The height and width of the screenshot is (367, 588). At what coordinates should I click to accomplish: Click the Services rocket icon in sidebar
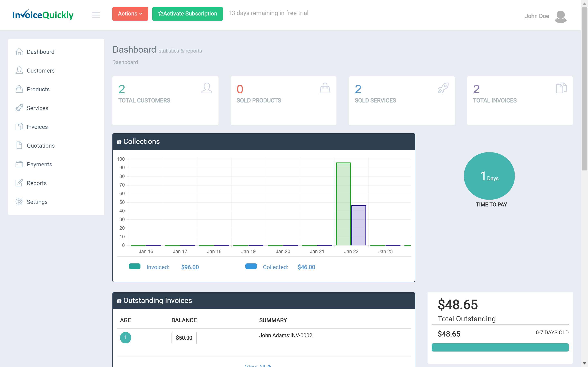click(19, 108)
